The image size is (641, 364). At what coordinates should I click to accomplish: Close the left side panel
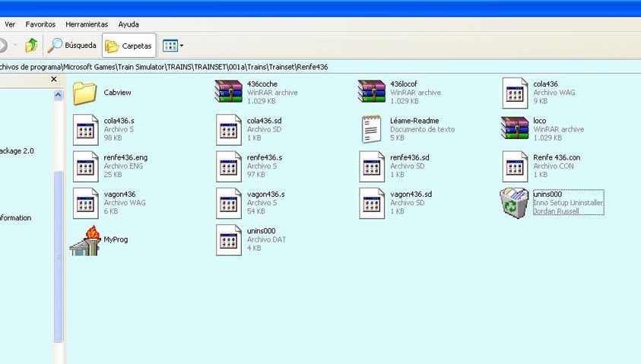pos(54,79)
